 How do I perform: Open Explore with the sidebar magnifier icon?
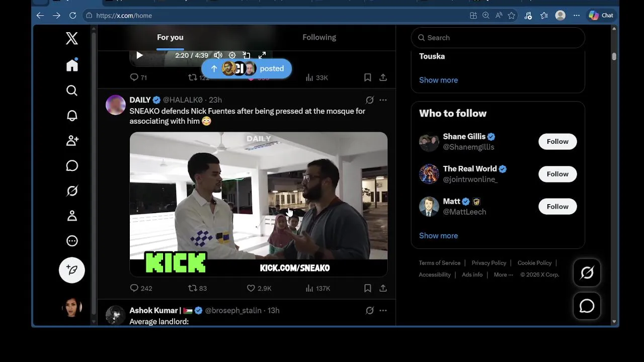[x=72, y=90]
